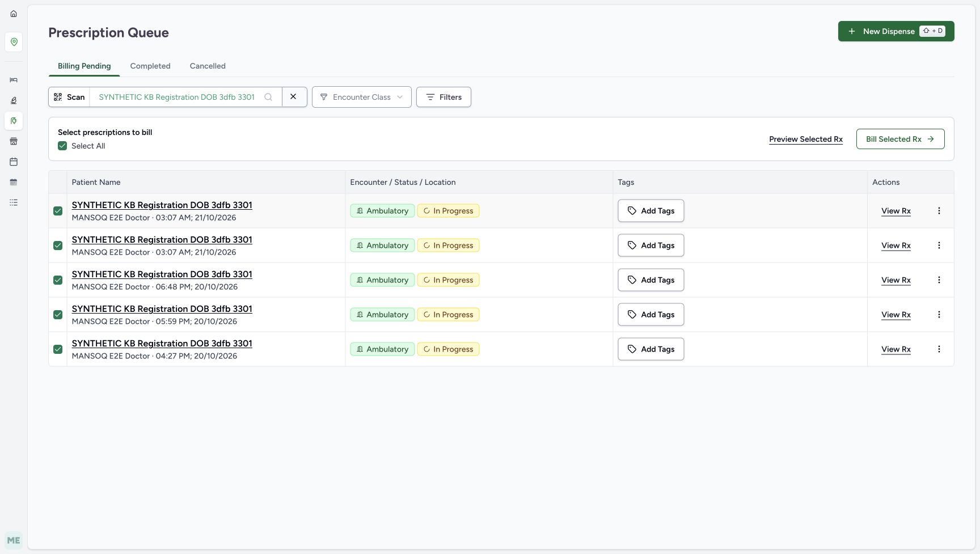Add Tags on the 05:59 PM row
Screen dimensions: 980x554
click(651, 315)
